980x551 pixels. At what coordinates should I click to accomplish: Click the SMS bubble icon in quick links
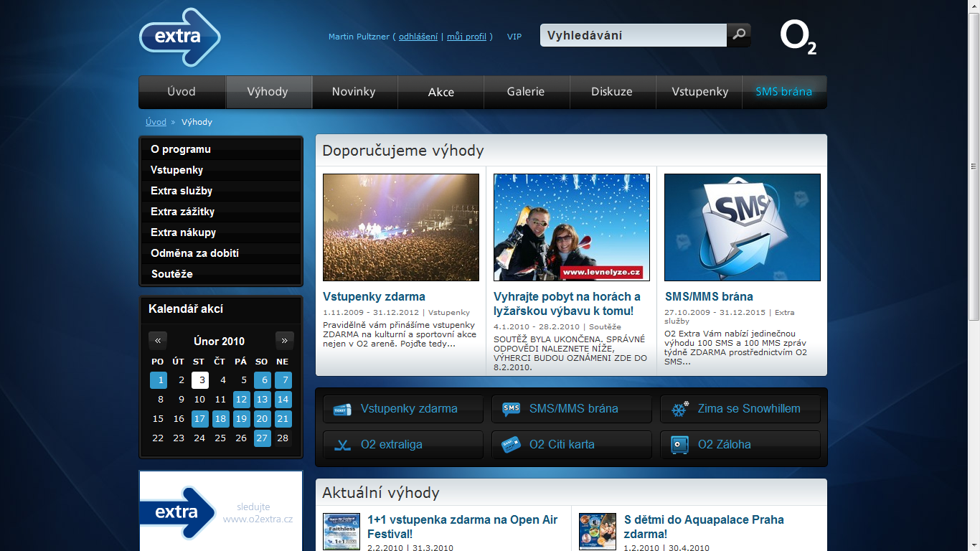tap(511, 409)
